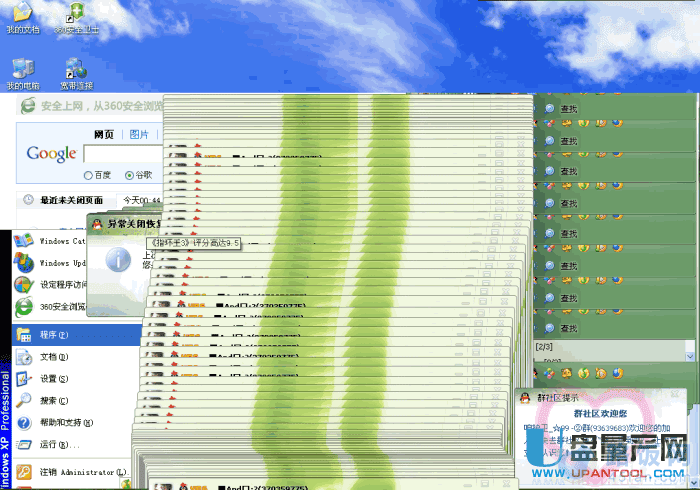Viewport: 700px width, 490px height.
Task: Click the 异常关闭恢复 dialog title
Action: coord(134,224)
